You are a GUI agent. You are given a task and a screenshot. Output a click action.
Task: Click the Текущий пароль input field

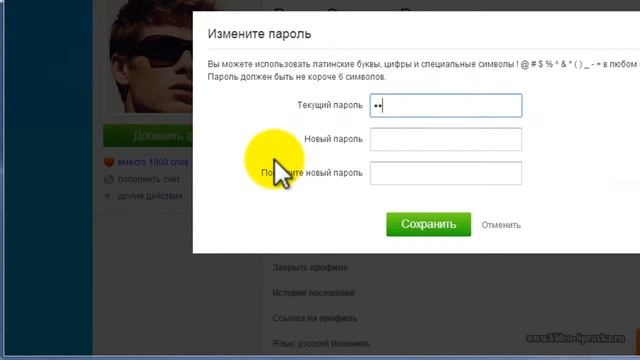446,106
